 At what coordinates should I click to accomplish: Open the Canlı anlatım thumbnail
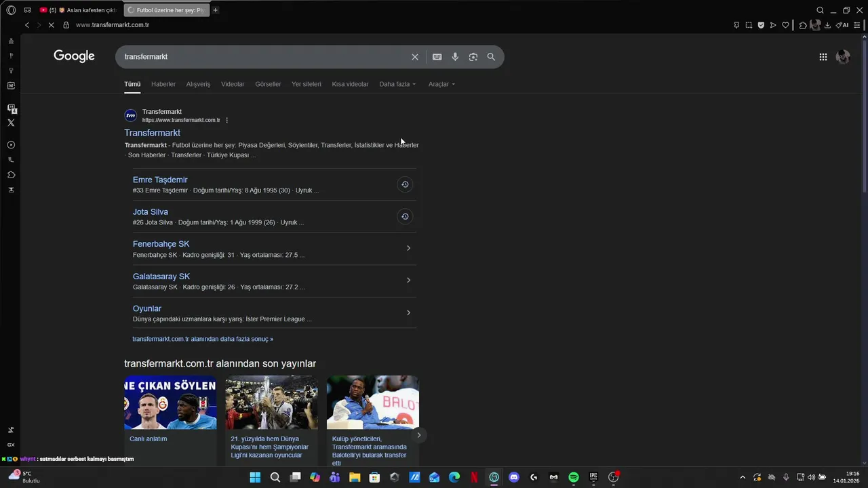(170, 403)
